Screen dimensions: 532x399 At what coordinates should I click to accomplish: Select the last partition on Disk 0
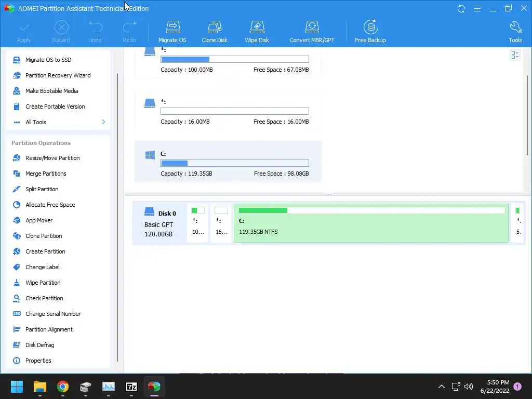tap(518, 223)
